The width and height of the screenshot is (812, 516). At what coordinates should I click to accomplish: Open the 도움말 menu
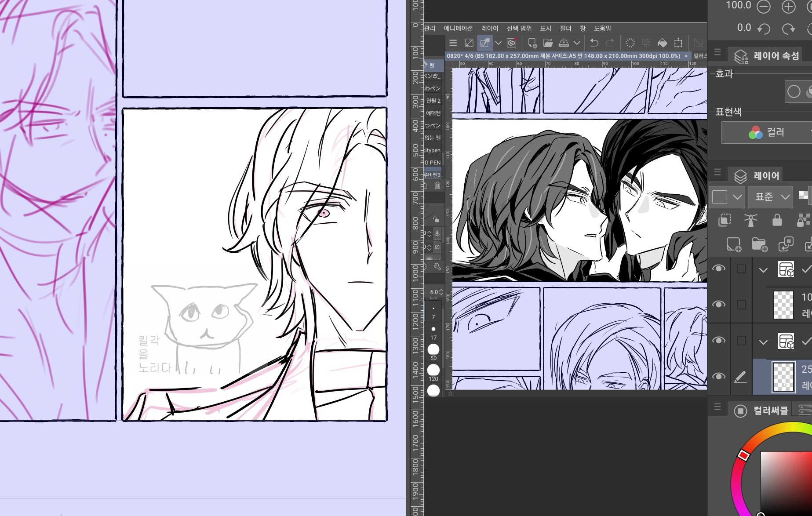[603, 28]
